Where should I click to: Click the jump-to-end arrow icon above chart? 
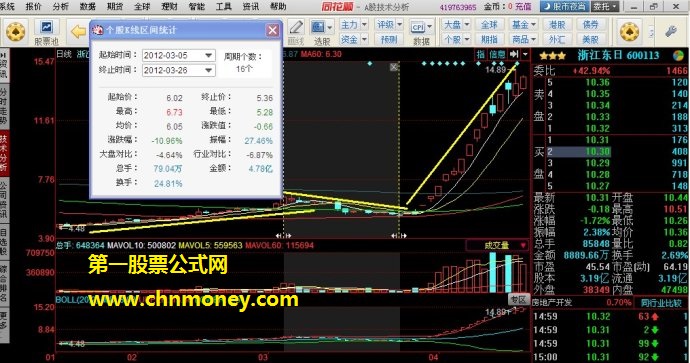pos(514,54)
